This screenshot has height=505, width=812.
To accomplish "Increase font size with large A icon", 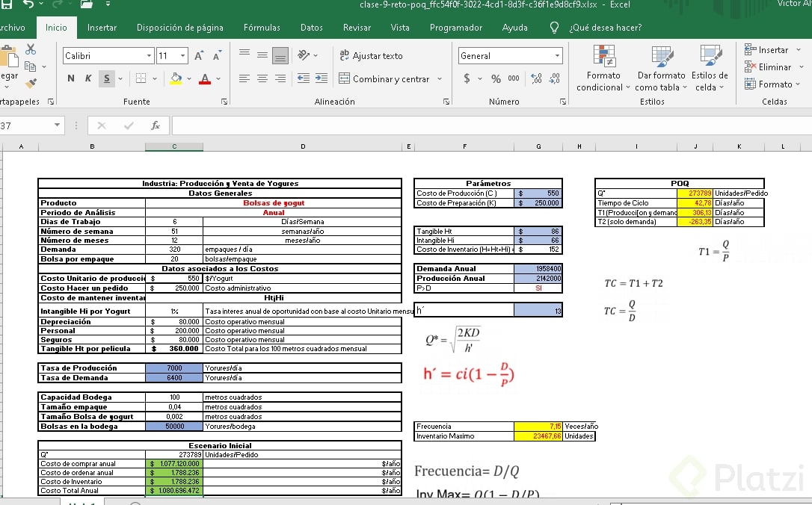I will [x=199, y=55].
